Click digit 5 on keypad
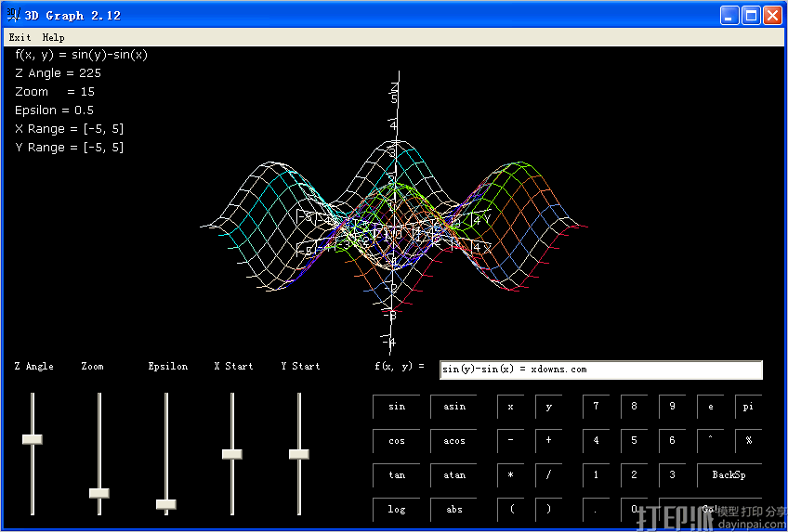 point(635,441)
